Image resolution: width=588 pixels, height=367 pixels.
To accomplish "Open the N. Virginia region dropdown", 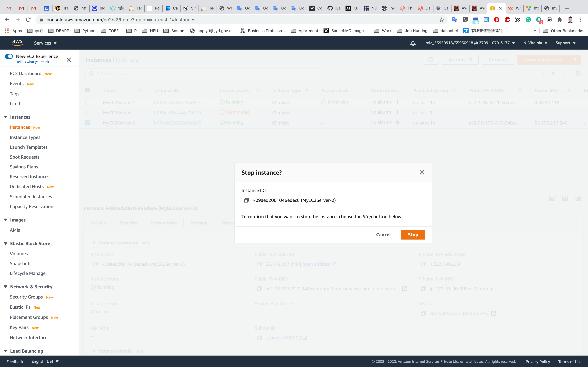I will pos(535,43).
